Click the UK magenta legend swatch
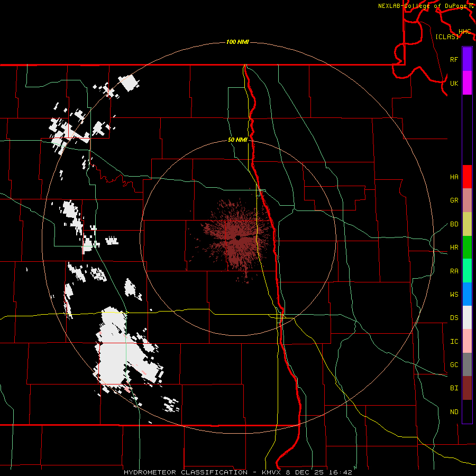 pyautogui.click(x=467, y=83)
